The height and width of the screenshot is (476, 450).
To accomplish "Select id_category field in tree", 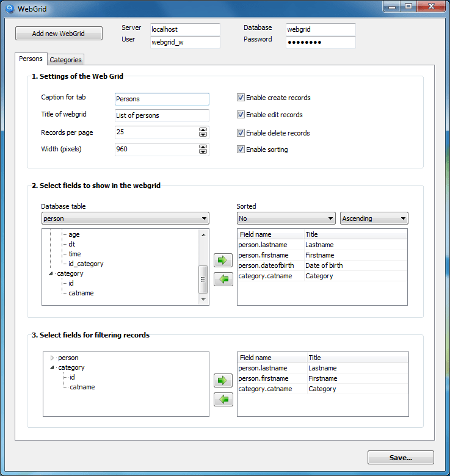I will pos(86,264).
